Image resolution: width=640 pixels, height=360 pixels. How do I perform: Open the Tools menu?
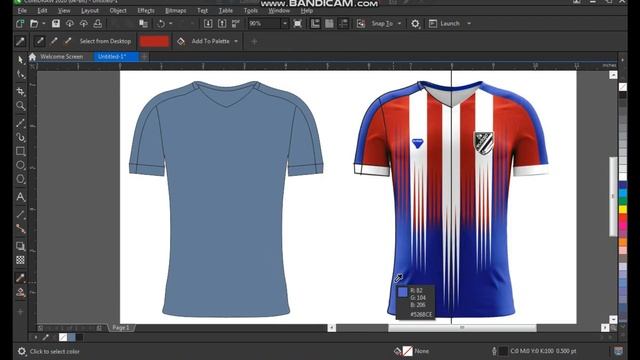pos(251,11)
